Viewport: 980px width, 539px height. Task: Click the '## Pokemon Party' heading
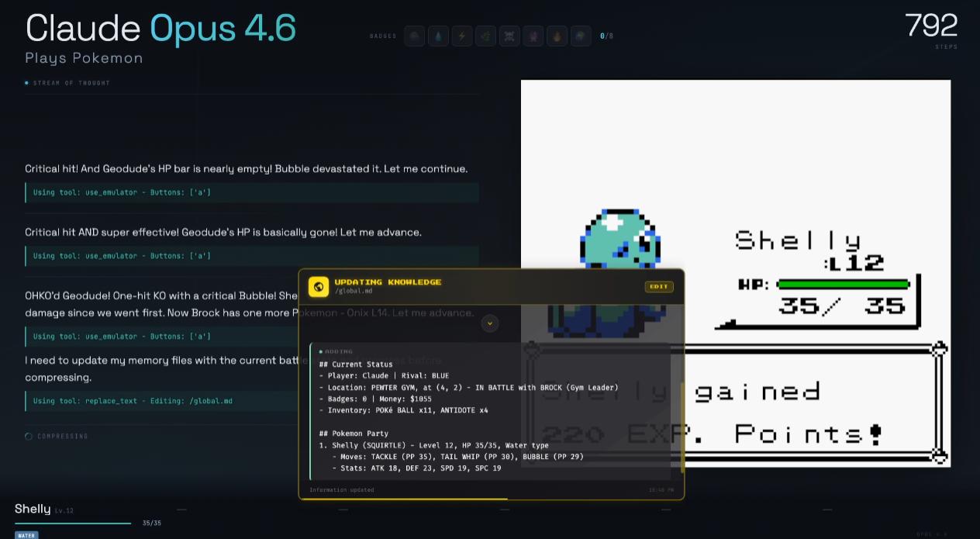(x=354, y=434)
